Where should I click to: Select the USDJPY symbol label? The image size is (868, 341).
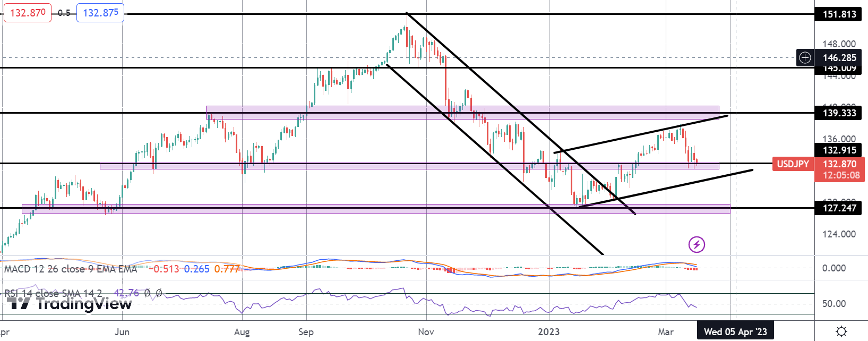click(793, 164)
